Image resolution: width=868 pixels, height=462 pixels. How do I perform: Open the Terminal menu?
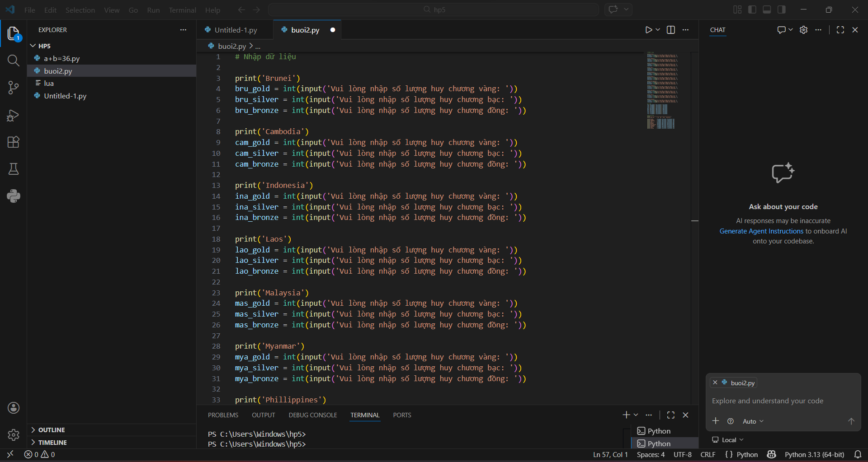pyautogui.click(x=182, y=10)
